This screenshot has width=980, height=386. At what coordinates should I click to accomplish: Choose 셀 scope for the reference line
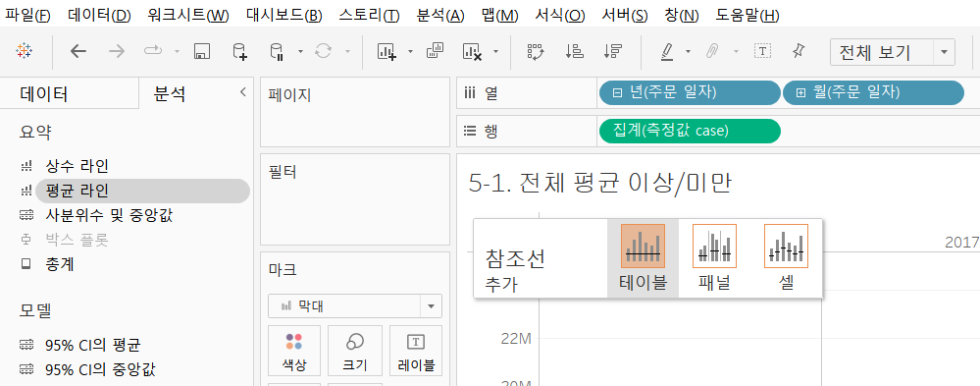pos(786,257)
